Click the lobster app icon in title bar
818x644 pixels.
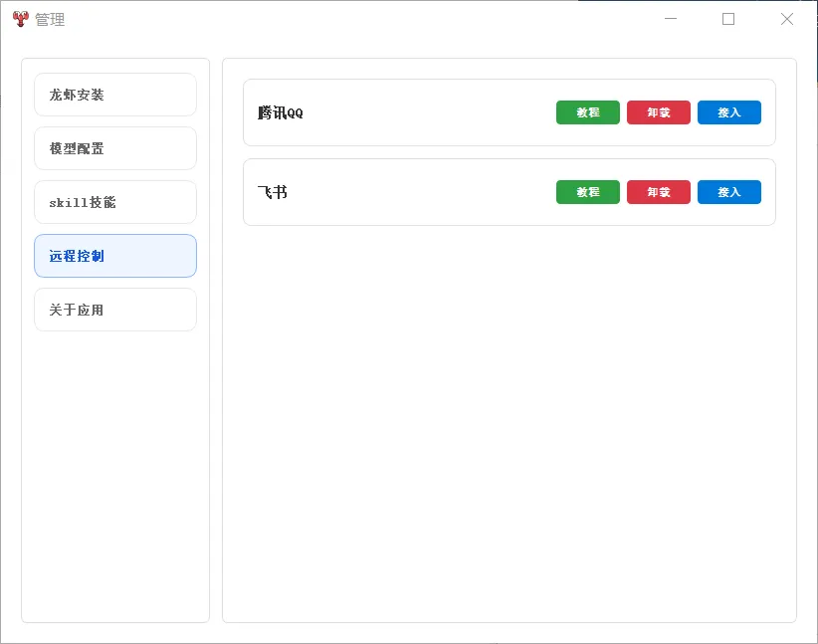20,19
